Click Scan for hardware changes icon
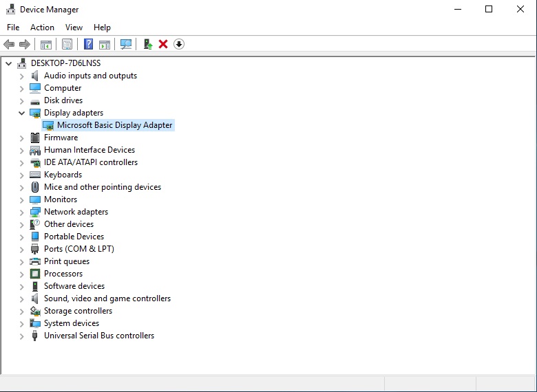 point(126,44)
